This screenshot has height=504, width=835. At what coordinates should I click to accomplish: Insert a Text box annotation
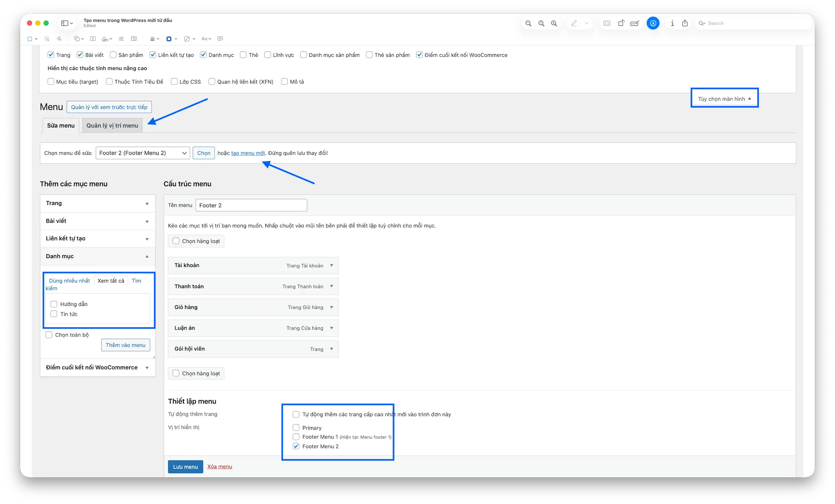click(93, 39)
